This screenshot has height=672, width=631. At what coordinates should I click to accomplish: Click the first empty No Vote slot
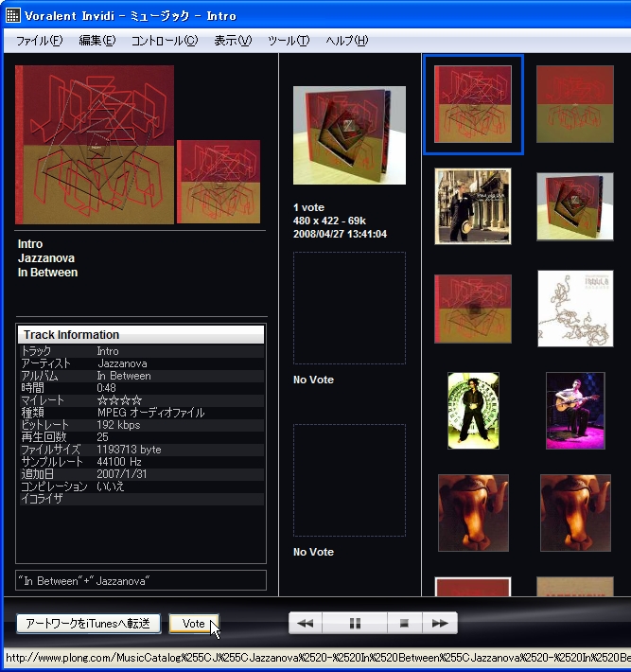tap(349, 309)
